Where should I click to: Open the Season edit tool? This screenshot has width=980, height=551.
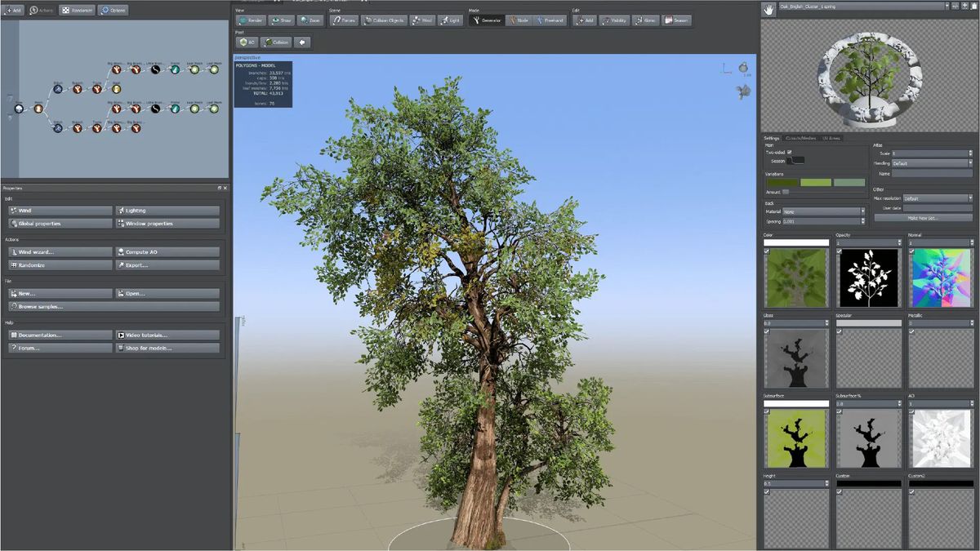click(x=675, y=20)
